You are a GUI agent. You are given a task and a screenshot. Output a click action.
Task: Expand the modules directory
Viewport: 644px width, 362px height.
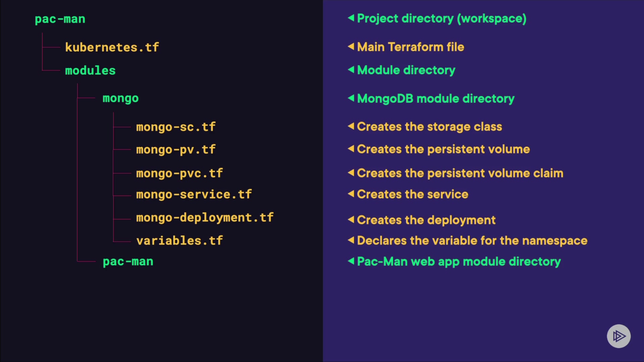coord(90,70)
